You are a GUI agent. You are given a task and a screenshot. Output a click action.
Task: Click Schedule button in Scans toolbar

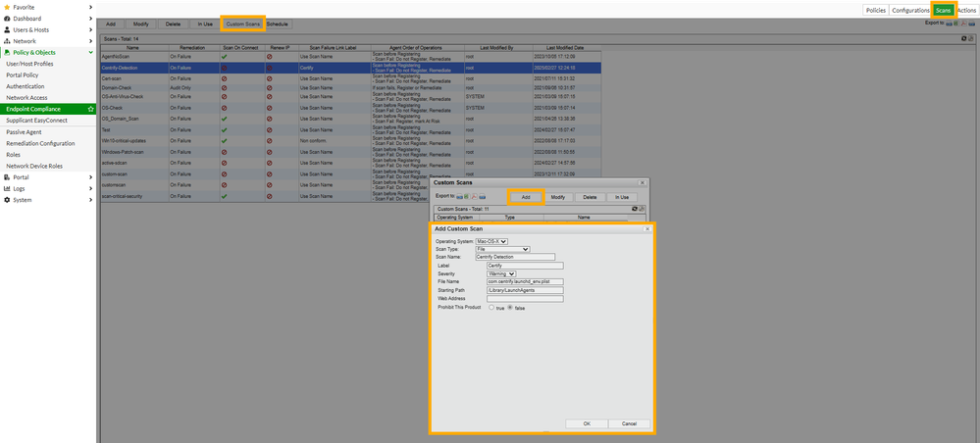coord(278,24)
